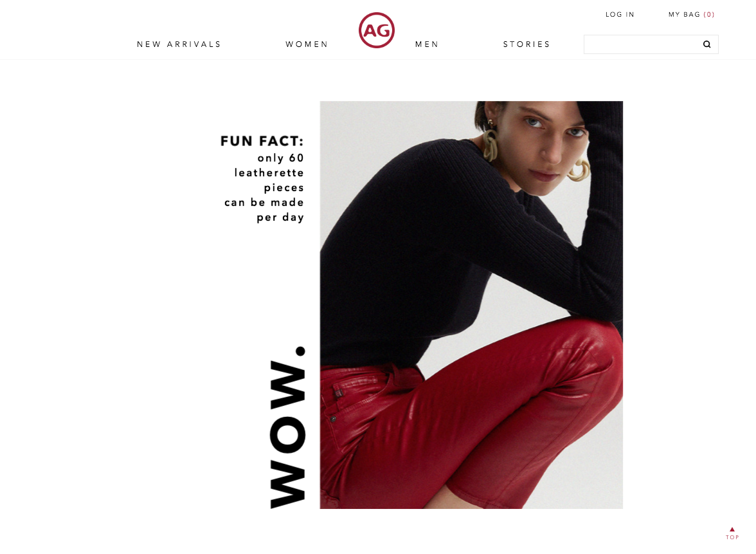The height and width of the screenshot is (554, 756).
Task: Click the search magnifier icon
Action: pyautogui.click(x=707, y=44)
